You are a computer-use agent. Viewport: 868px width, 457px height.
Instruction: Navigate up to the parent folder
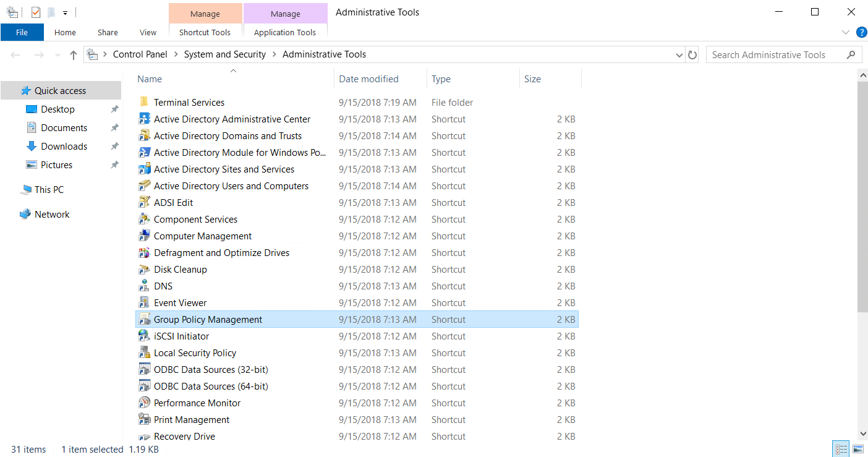[73, 54]
